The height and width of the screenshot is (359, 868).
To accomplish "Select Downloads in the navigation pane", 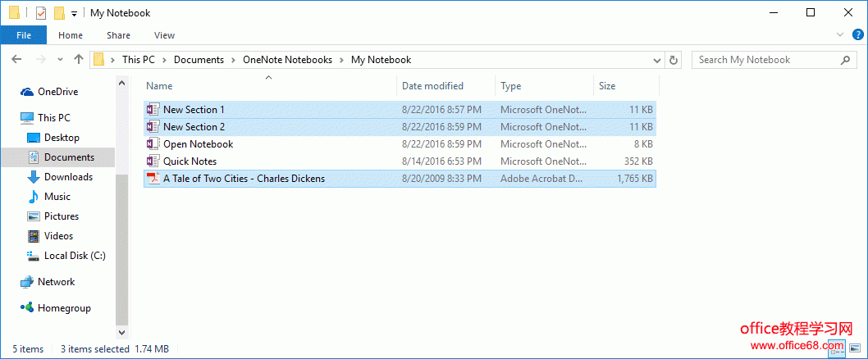I will click(68, 177).
